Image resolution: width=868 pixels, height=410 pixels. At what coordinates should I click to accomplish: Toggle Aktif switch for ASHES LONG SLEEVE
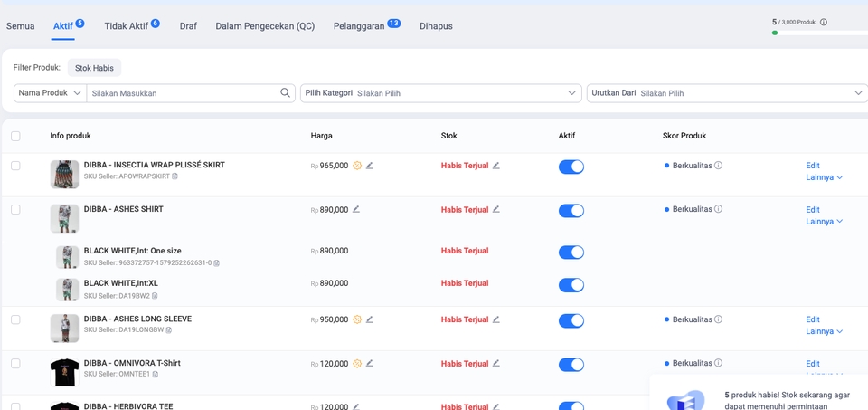point(571,320)
